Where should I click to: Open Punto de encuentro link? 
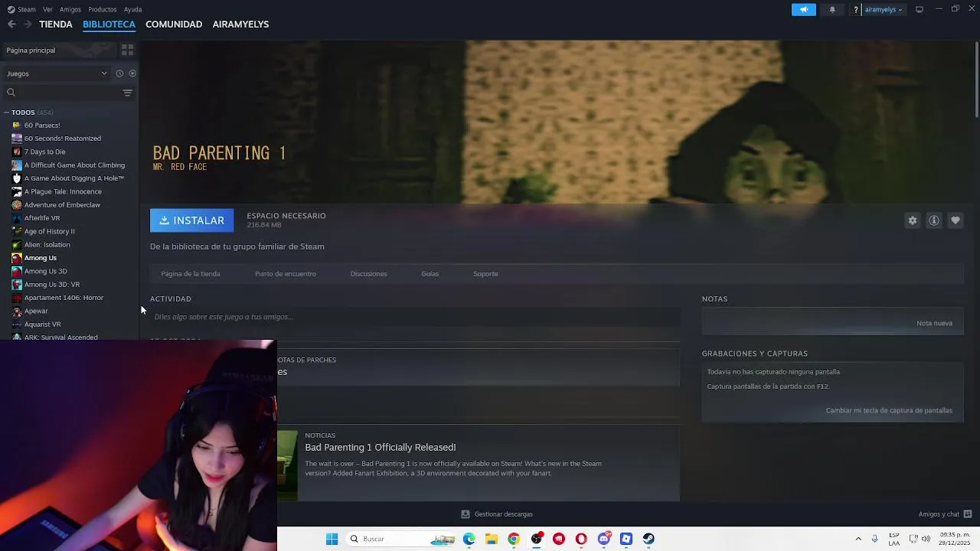286,274
